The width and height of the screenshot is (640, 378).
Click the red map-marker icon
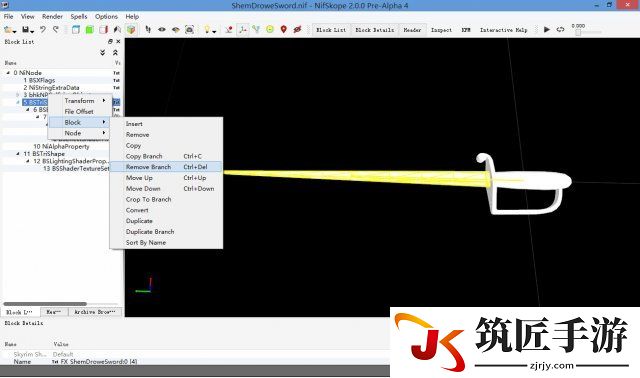tap(284, 29)
